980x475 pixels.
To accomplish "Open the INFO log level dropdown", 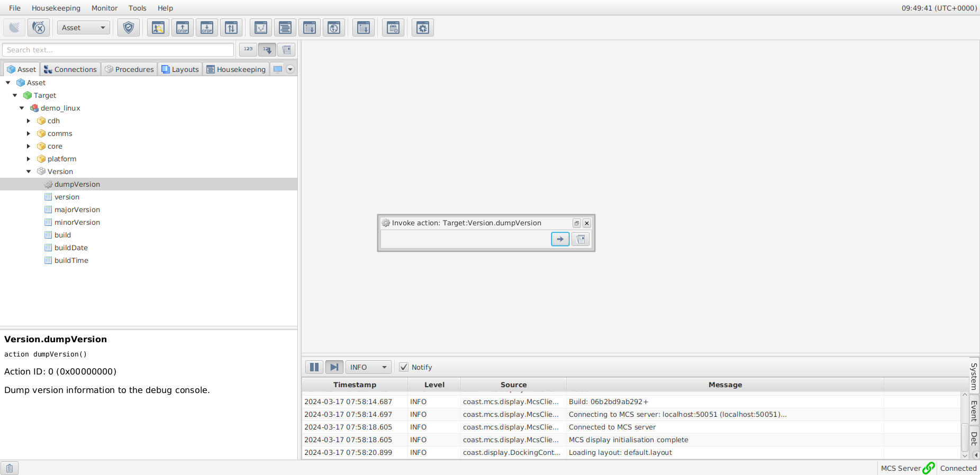I will click(368, 367).
